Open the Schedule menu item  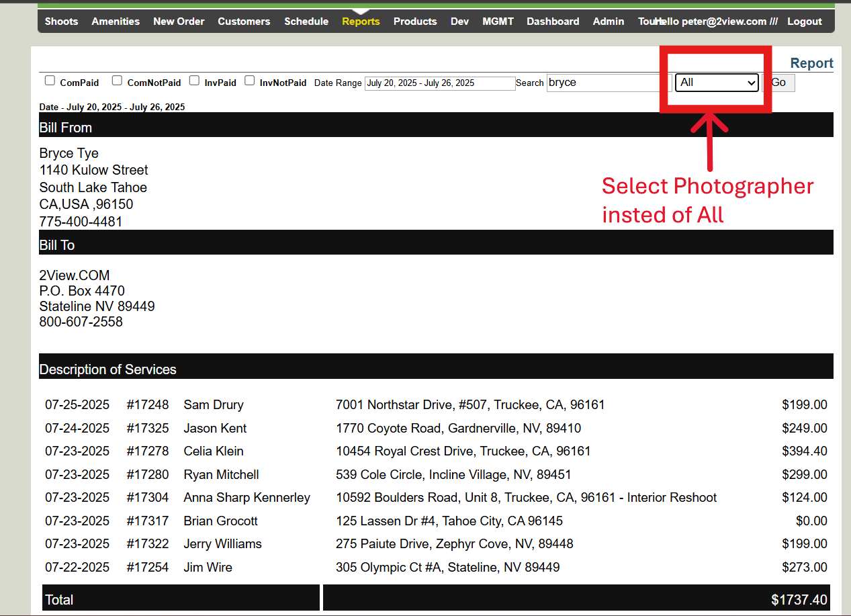click(x=306, y=21)
